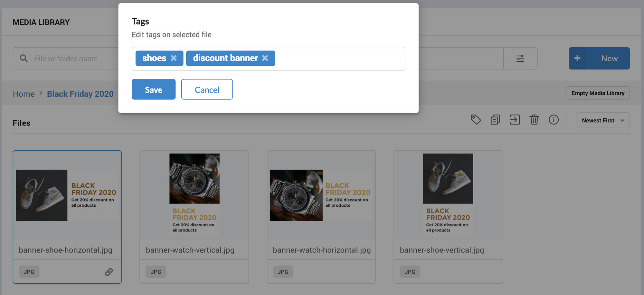644x295 pixels.
Task: Click link icon on banner-shoe-horizontal.jpg
Action: pyautogui.click(x=109, y=272)
